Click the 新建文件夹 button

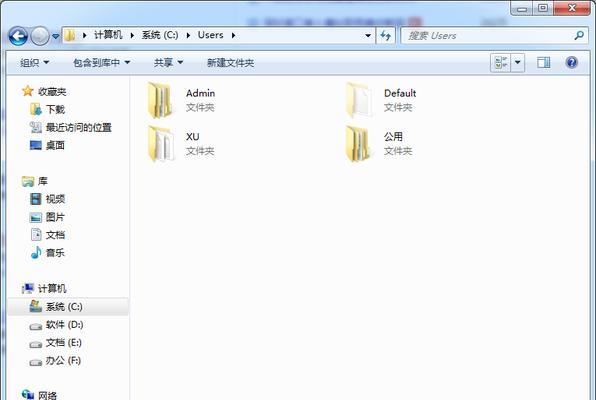click(x=230, y=62)
